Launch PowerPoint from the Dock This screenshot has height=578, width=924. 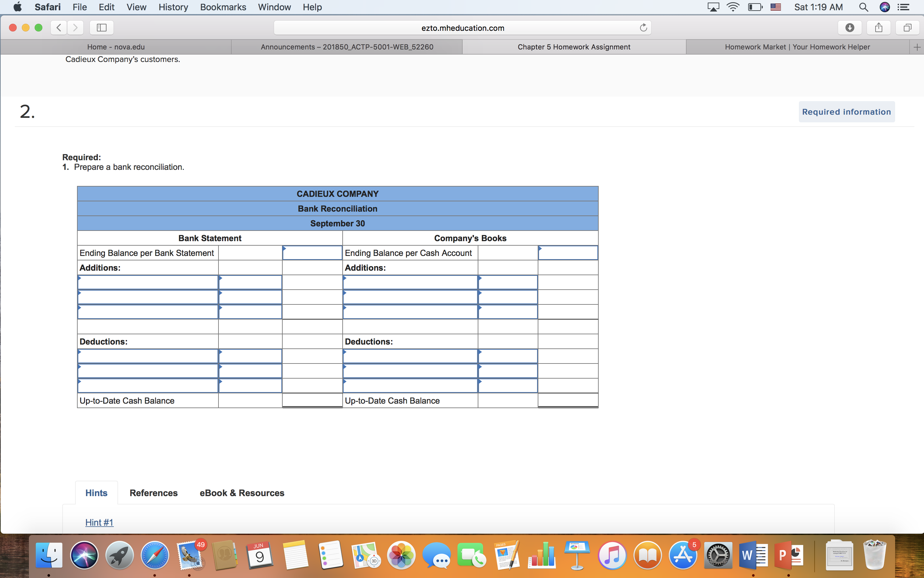789,555
